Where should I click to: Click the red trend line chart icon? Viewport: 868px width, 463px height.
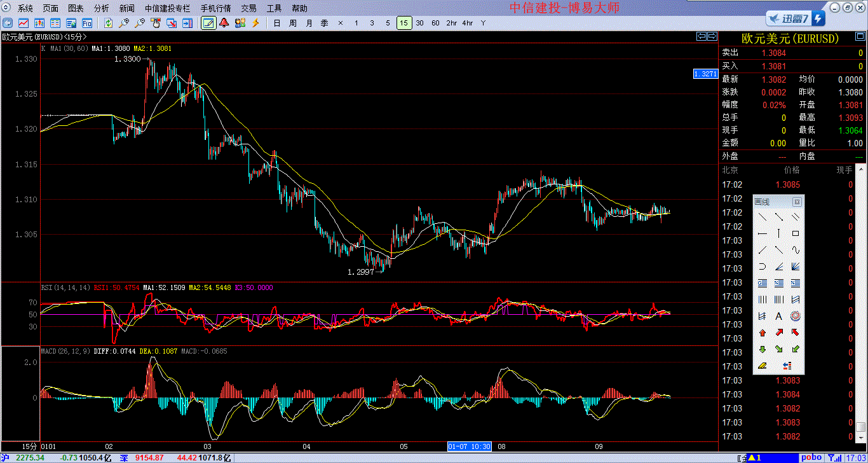23,23
